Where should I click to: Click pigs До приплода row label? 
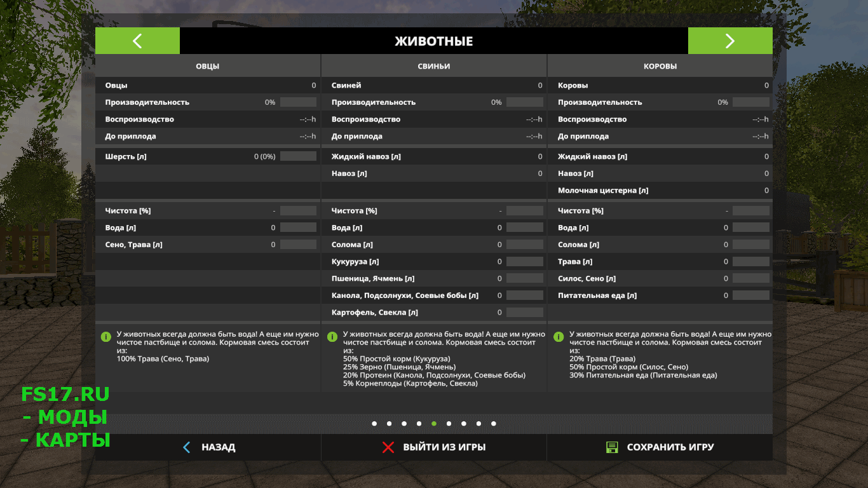tap(357, 137)
